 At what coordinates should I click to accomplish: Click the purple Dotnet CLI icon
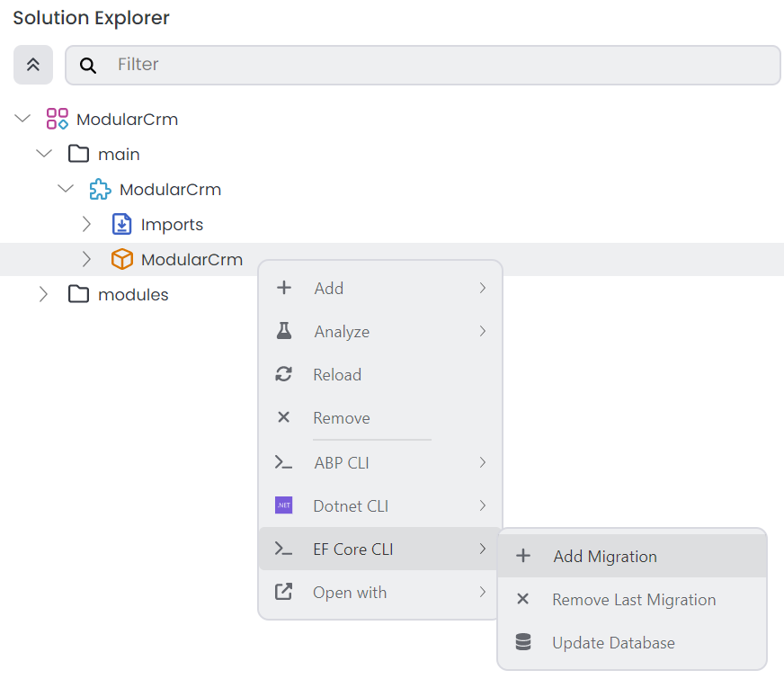point(284,505)
